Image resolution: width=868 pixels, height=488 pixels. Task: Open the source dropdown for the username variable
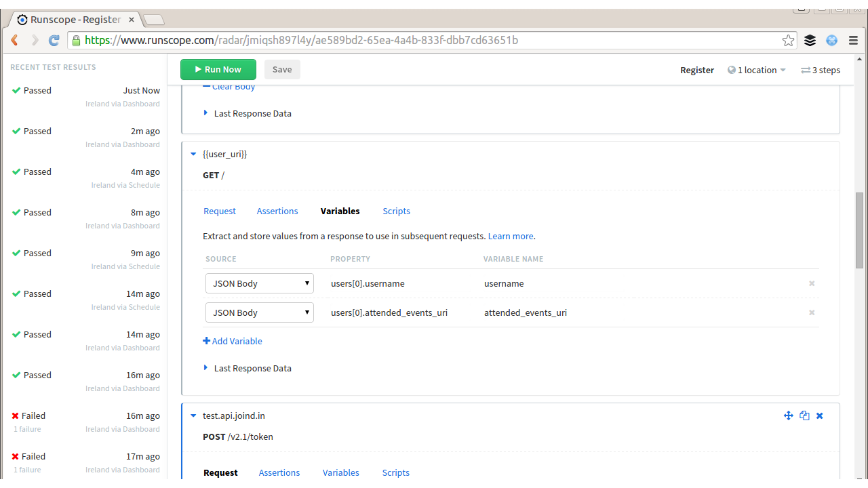pos(259,283)
